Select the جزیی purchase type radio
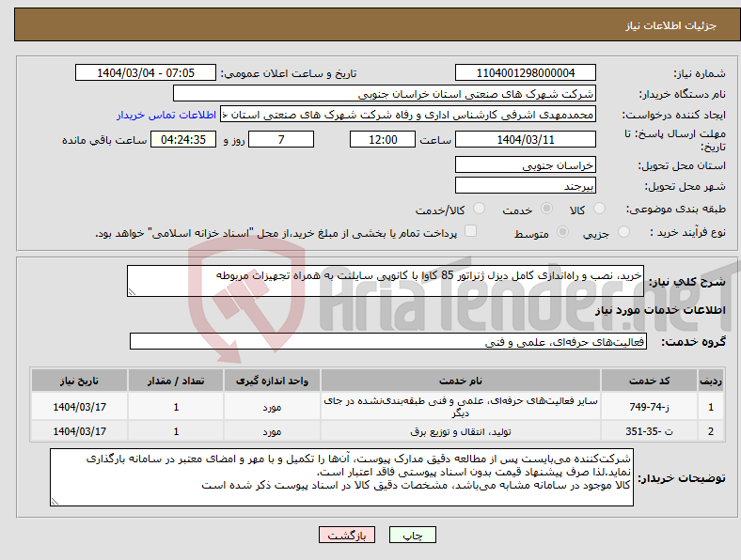 point(623,231)
